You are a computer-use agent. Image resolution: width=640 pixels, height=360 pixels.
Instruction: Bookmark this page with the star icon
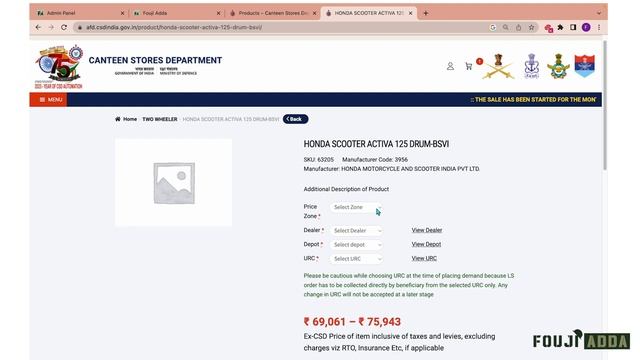pyautogui.click(x=531, y=27)
